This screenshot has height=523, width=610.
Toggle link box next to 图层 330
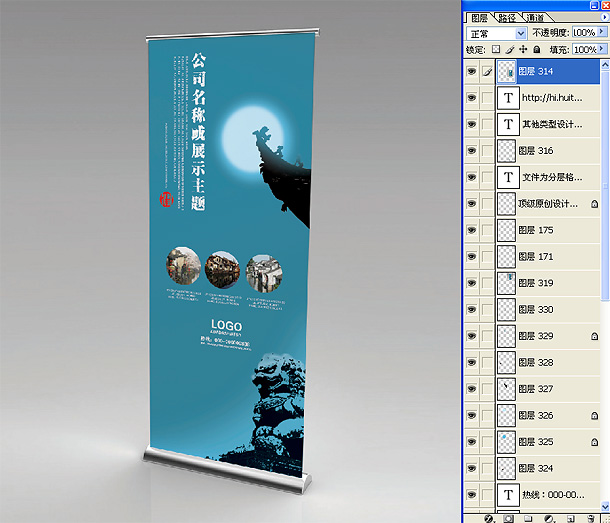487,309
